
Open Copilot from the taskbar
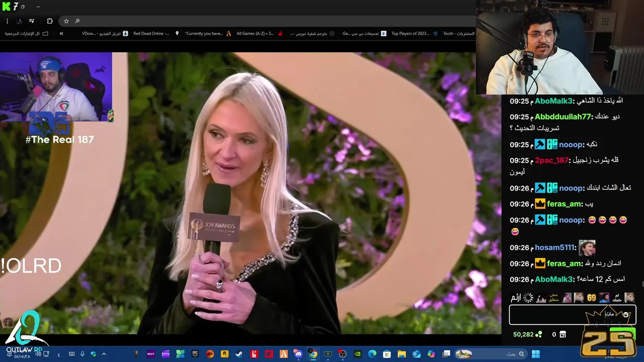point(431,354)
